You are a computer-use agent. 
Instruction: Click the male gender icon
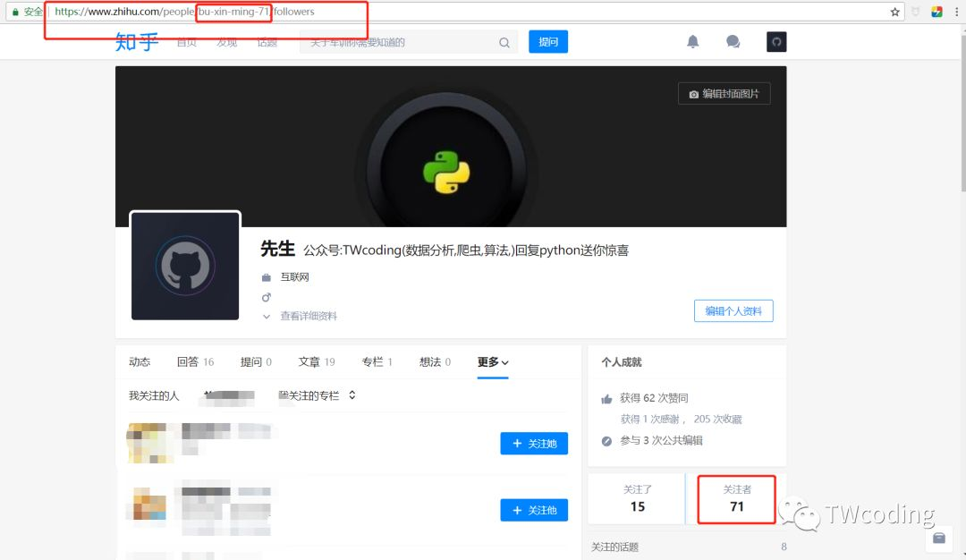tap(267, 298)
